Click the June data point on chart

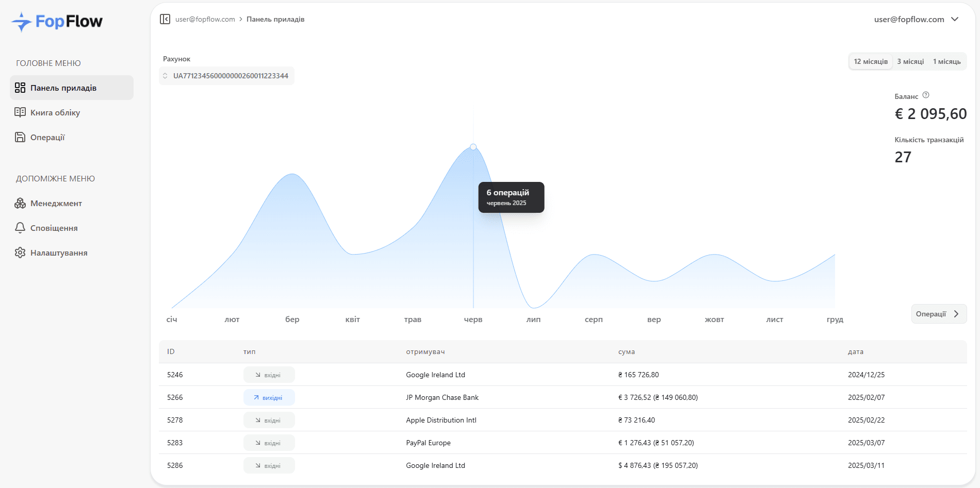[473, 147]
